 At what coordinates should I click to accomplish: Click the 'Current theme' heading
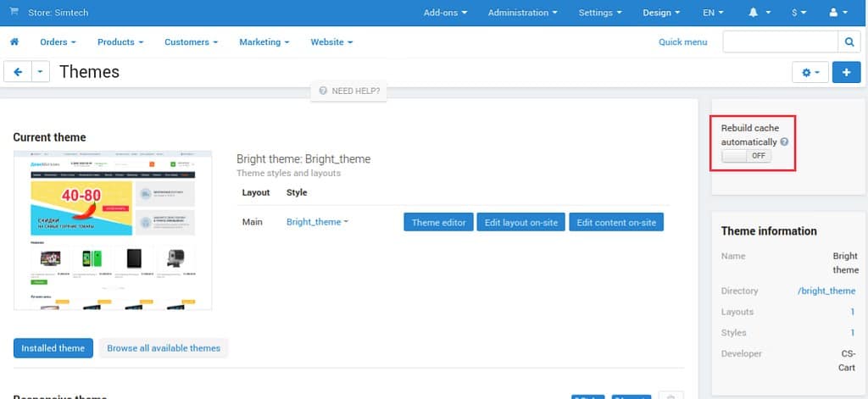pos(49,137)
